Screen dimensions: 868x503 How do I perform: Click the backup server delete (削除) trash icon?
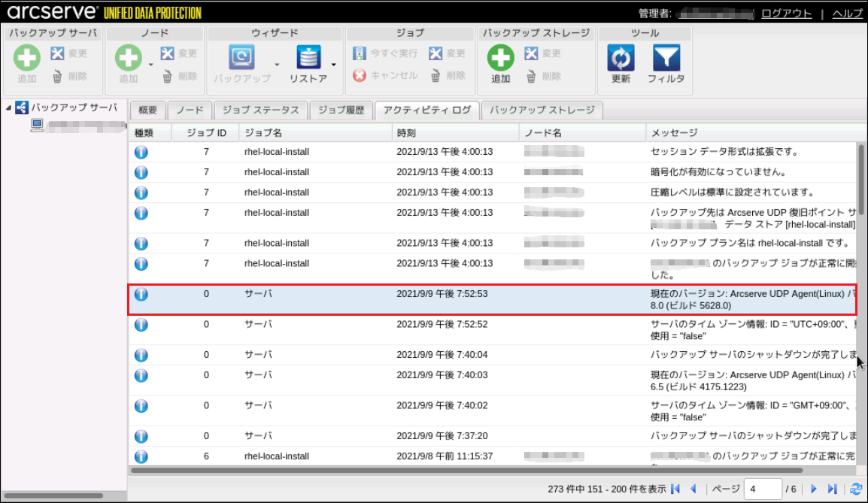click(57, 77)
